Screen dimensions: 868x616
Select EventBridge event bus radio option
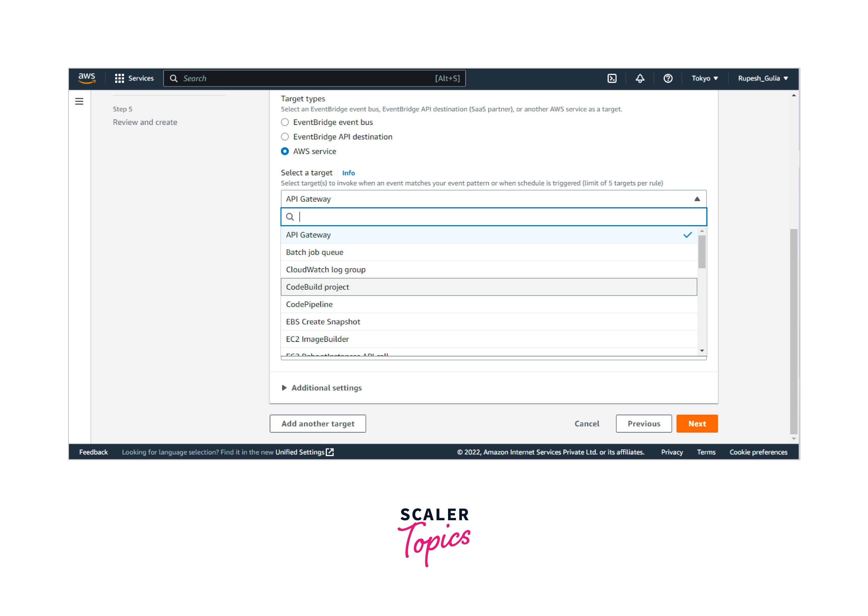tap(285, 122)
